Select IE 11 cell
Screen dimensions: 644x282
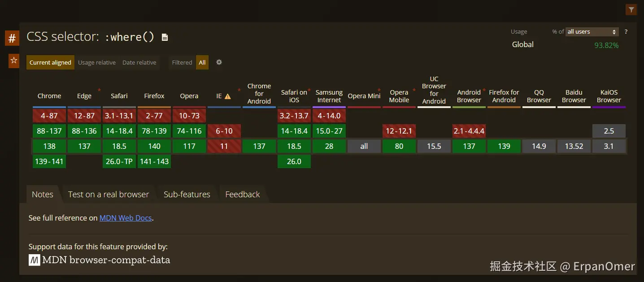(224, 146)
